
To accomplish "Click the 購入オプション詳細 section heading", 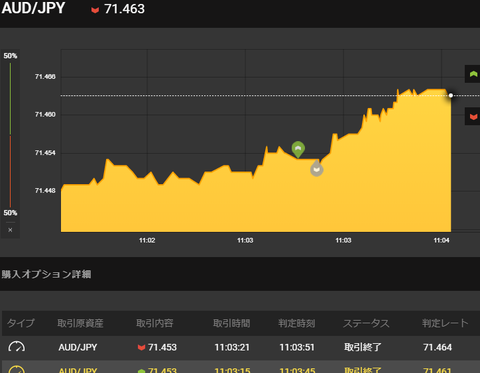I will click(46, 274).
